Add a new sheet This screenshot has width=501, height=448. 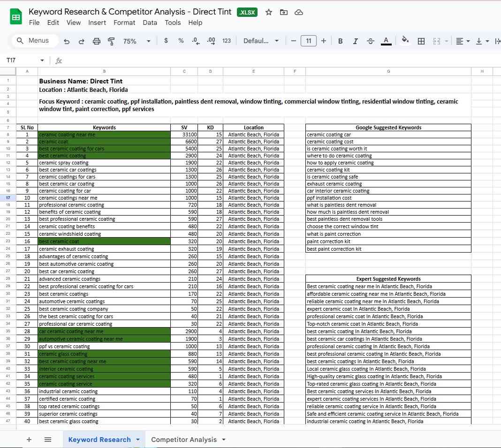(x=29, y=440)
